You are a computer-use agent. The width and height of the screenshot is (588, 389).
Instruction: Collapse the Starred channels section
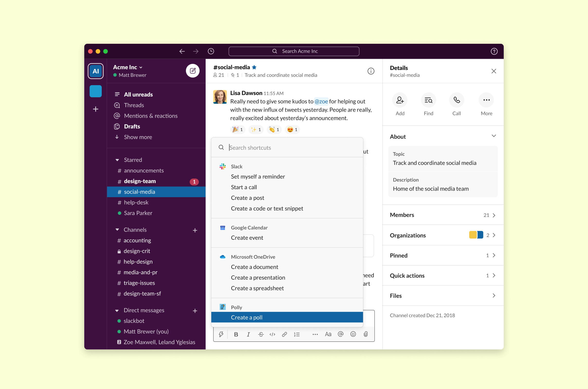click(118, 160)
